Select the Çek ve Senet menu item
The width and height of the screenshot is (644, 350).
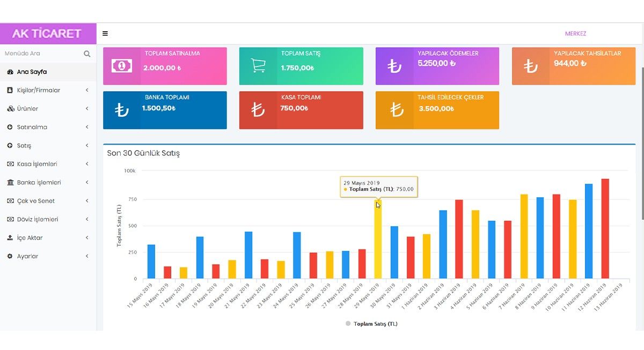tap(35, 201)
